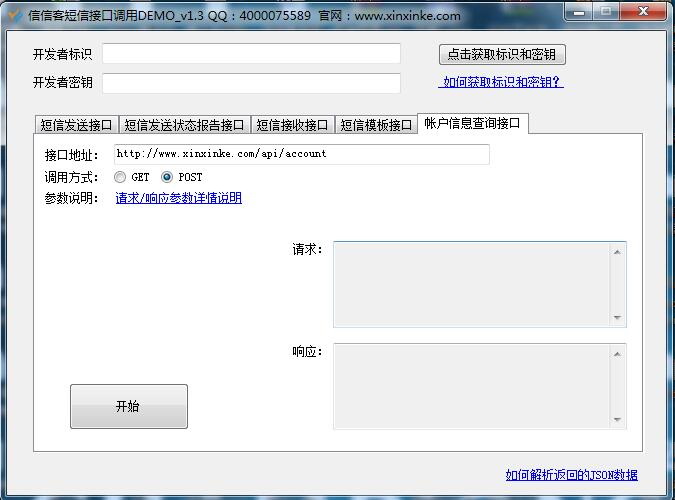Click the 点击获取标识和密钥 button
This screenshot has height=500, width=675.
click(502, 55)
